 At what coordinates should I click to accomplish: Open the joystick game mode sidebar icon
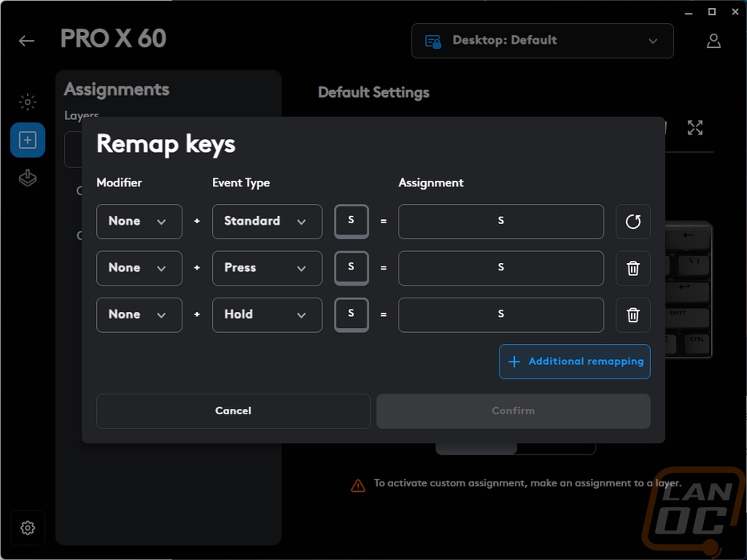(x=28, y=178)
